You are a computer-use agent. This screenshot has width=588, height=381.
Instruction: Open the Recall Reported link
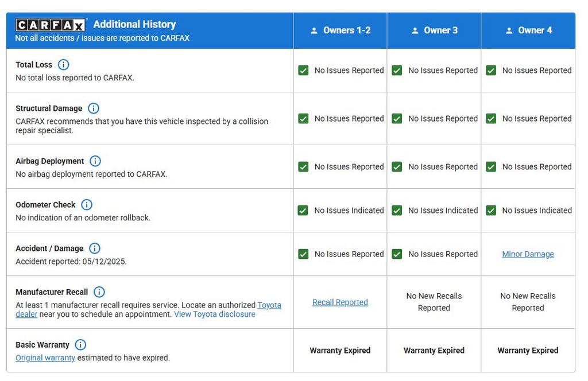(340, 302)
